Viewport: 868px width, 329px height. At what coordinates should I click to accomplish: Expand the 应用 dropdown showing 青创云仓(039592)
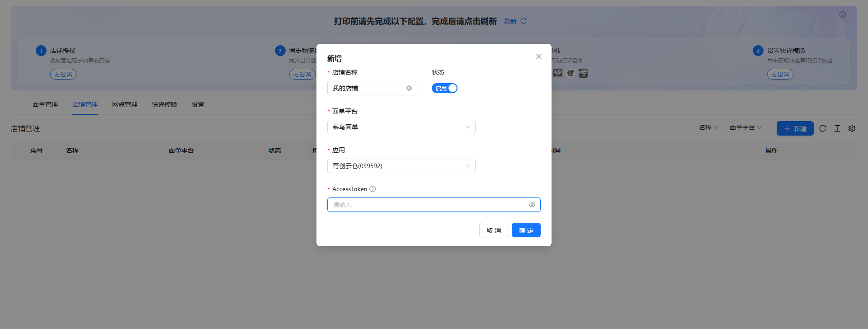(x=401, y=166)
